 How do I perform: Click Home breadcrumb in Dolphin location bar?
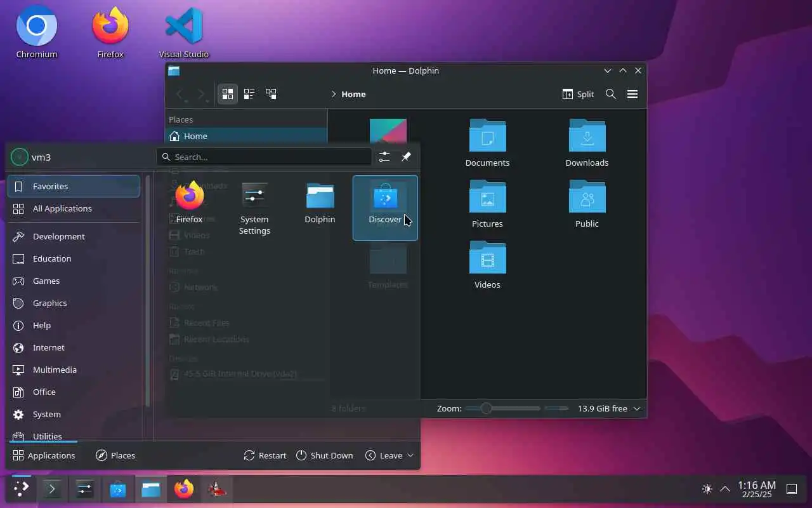tap(353, 94)
